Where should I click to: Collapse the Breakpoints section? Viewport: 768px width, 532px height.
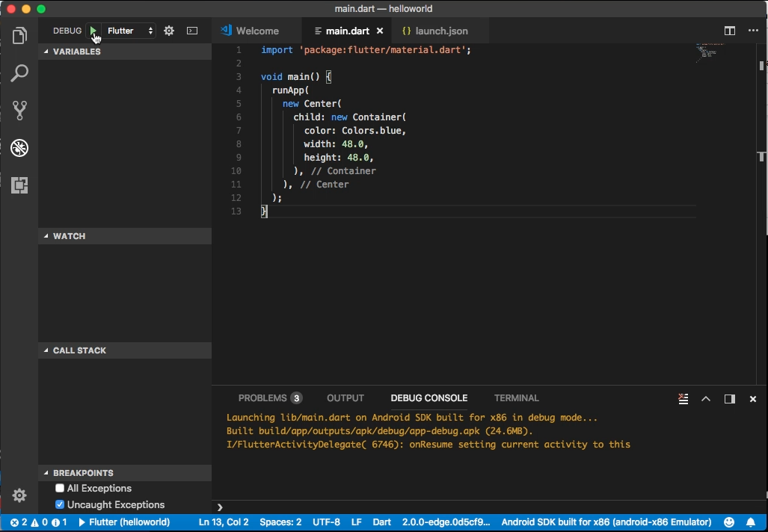125,473
